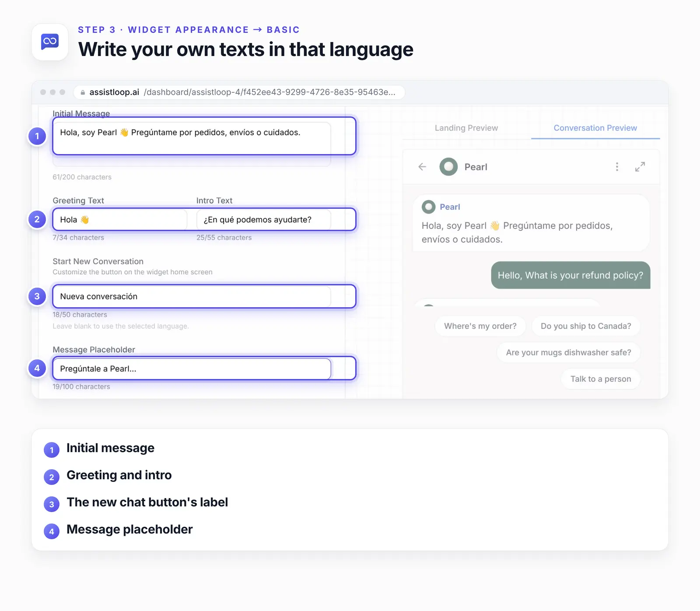Select "Are your mugs dishwasher safe?" suggestion
This screenshot has width=700, height=611.
568,352
